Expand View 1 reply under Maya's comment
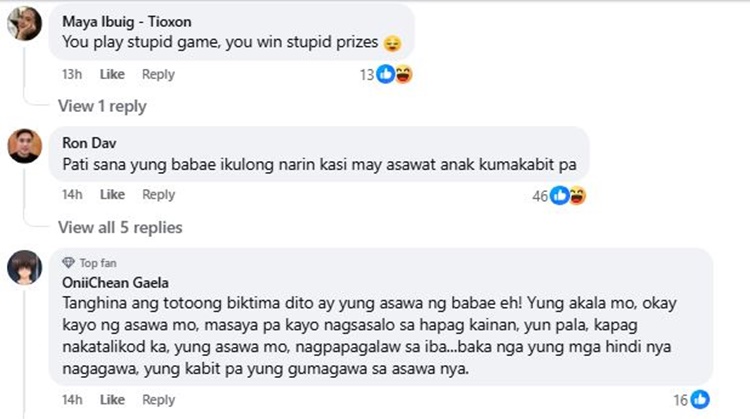 tap(102, 106)
